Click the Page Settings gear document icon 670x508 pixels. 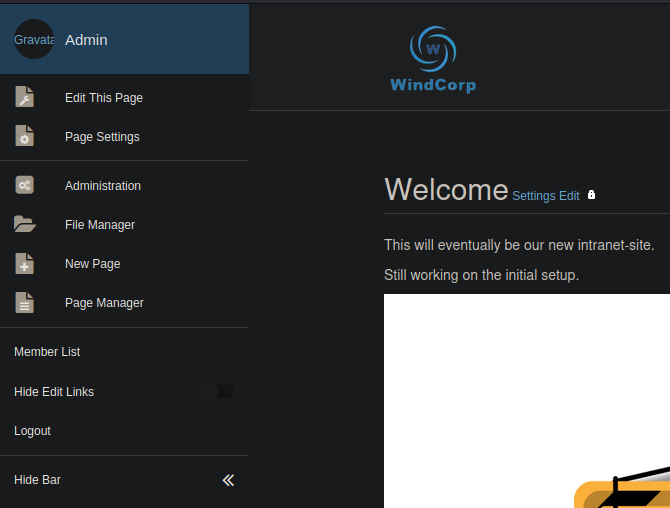click(x=25, y=137)
